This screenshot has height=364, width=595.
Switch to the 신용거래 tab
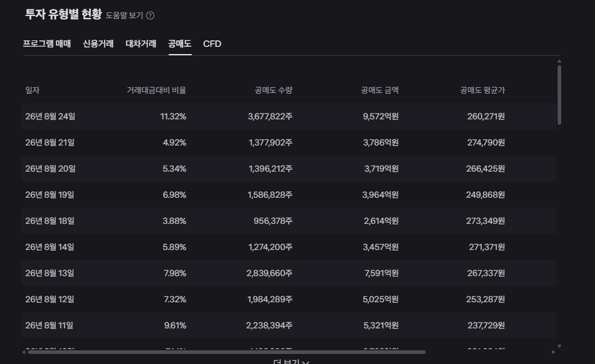[x=99, y=44]
